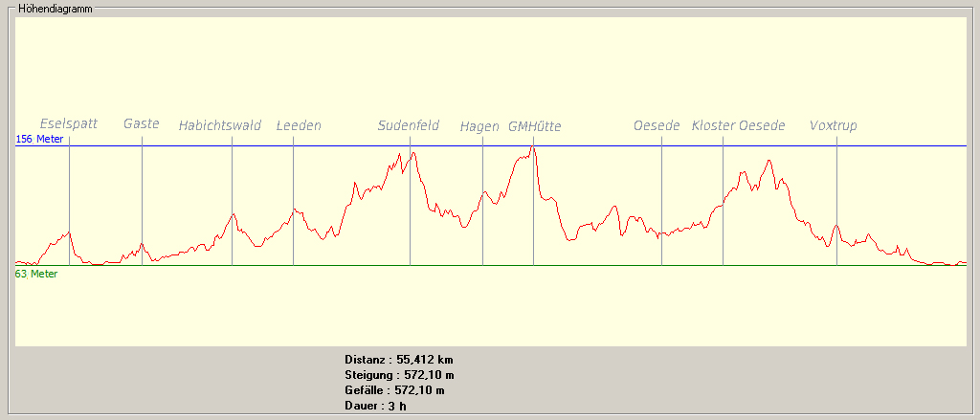Click the red profile peak right of Kloster Oesede
This screenshot has height=420, width=980.
(x=768, y=161)
